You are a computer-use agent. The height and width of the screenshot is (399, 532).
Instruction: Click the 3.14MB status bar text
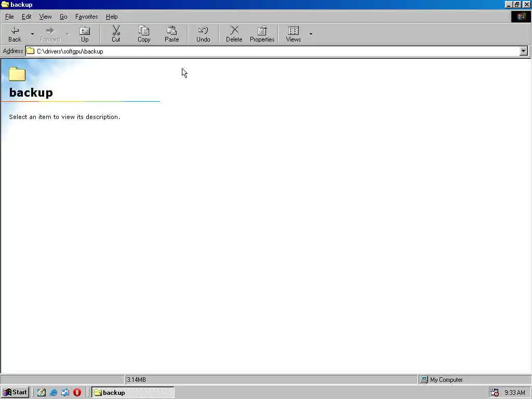136,380
